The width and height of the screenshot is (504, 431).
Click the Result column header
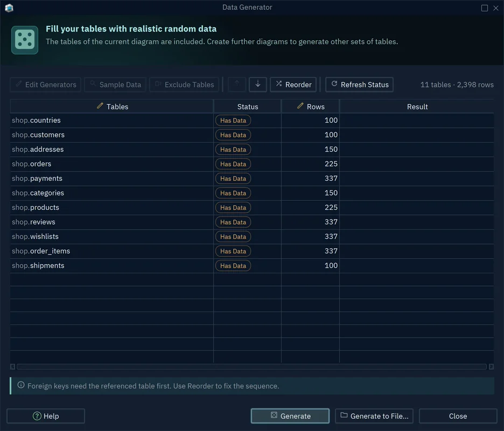click(x=417, y=107)
